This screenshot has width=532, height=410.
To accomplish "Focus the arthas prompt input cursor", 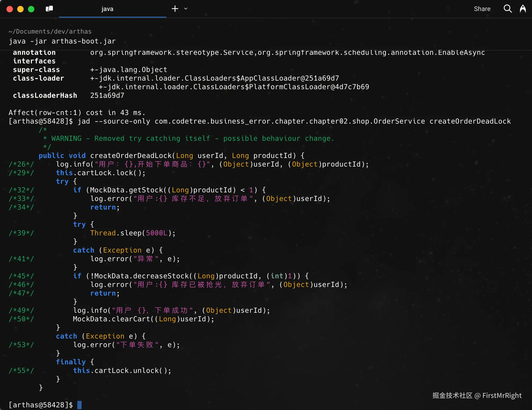I will point(79,405).
